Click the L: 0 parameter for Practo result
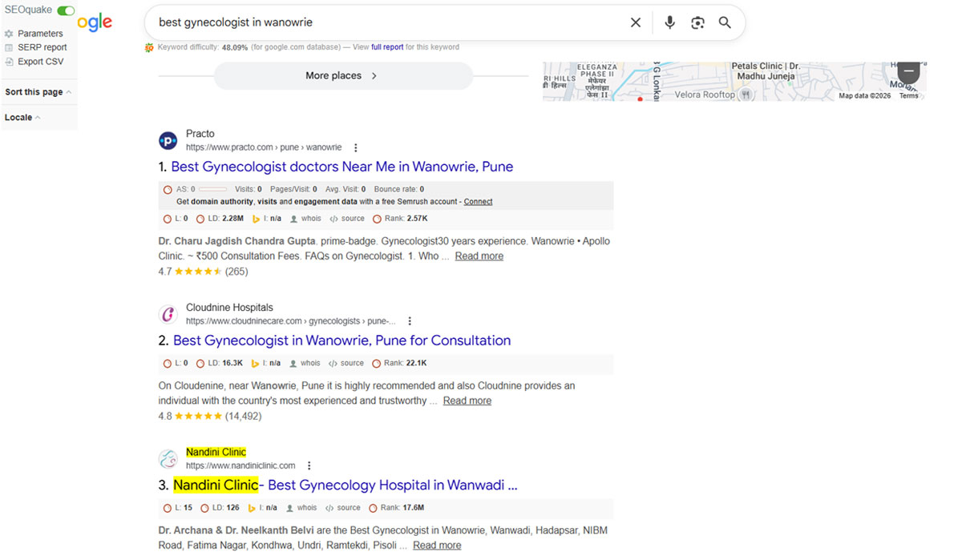The width and height of the screenshot is (962, 560). (x=176, y=219)
